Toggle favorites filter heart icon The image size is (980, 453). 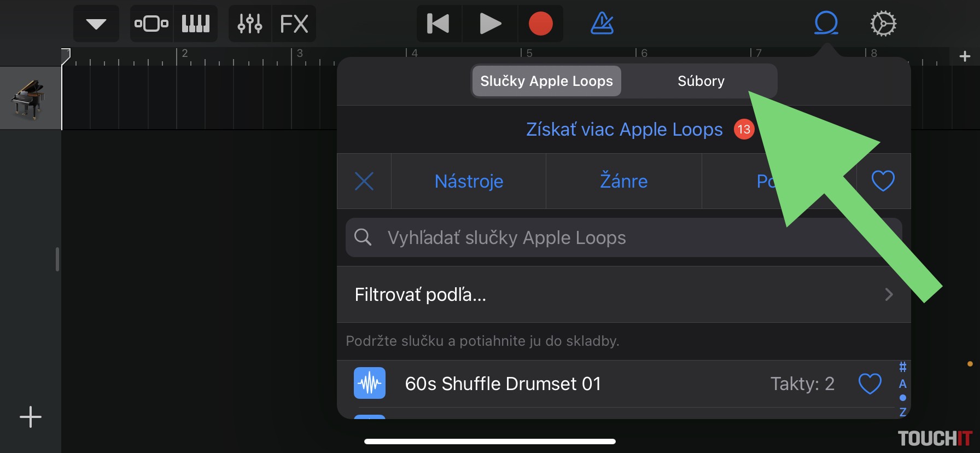pyautogui.click(x=883, y=181)
